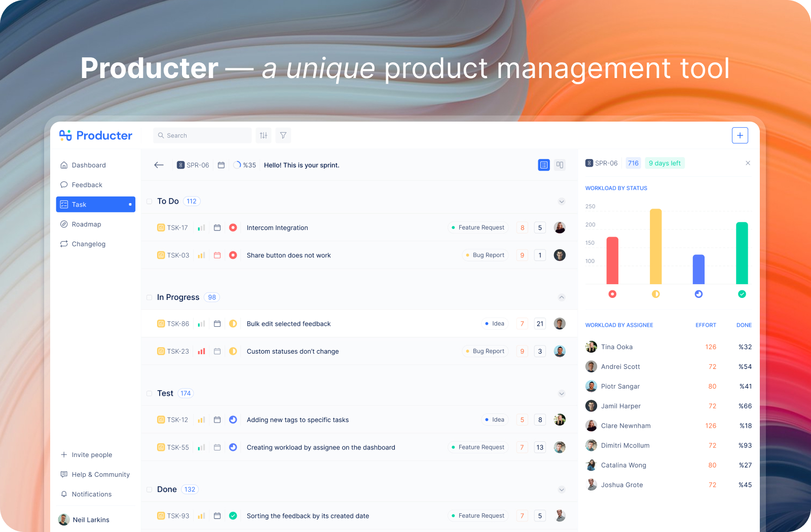The height and width of the screenshot is (532, 811).
Task: Select the list view icon
Action: 543,165
